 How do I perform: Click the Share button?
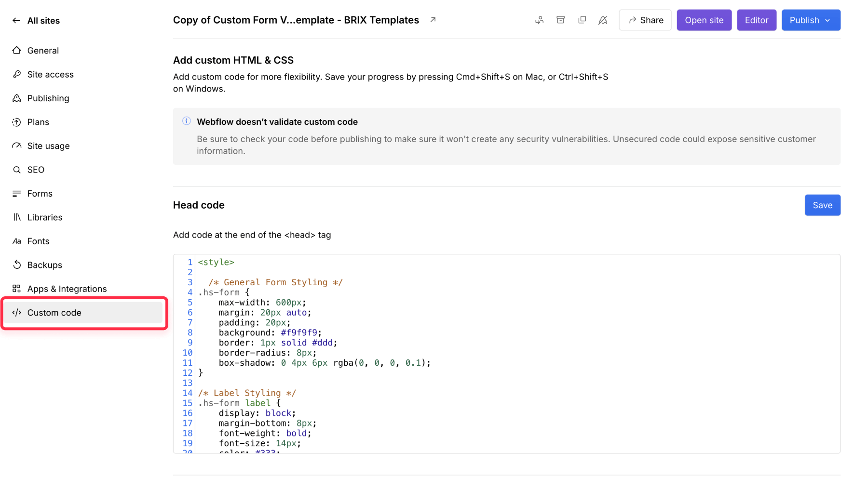tap(645, 20)
